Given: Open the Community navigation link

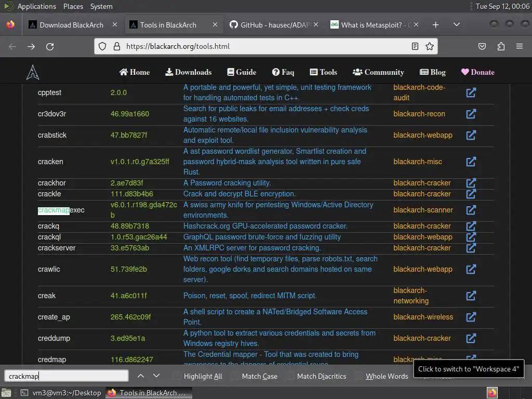Looking at the screenshot, I should pos(378,72).
